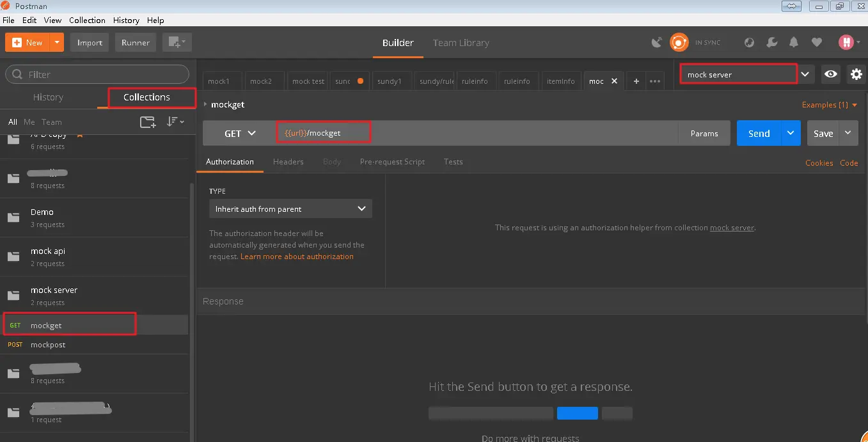Open the File menu
Viewport: 868px width, 442px height.
click(8, 20)
